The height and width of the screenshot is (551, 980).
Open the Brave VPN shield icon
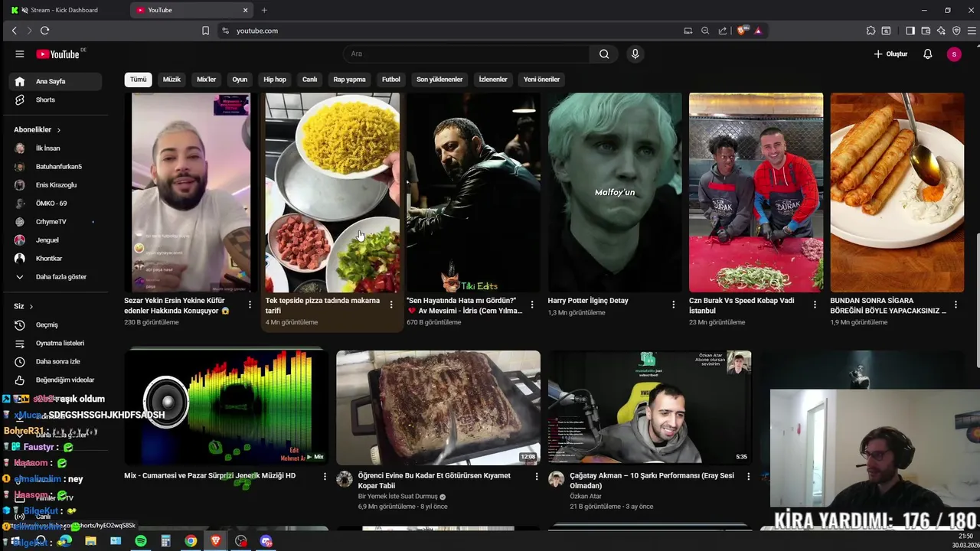(x=956, y=31)
